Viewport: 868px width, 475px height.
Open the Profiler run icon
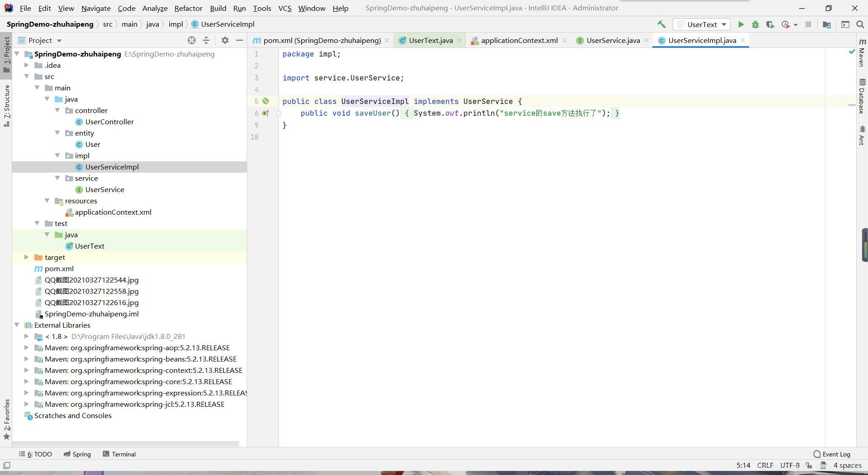coord(786,24)
